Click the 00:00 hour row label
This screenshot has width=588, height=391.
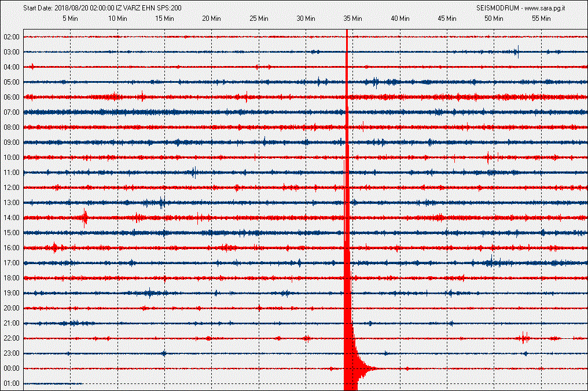tap(12, 368)
